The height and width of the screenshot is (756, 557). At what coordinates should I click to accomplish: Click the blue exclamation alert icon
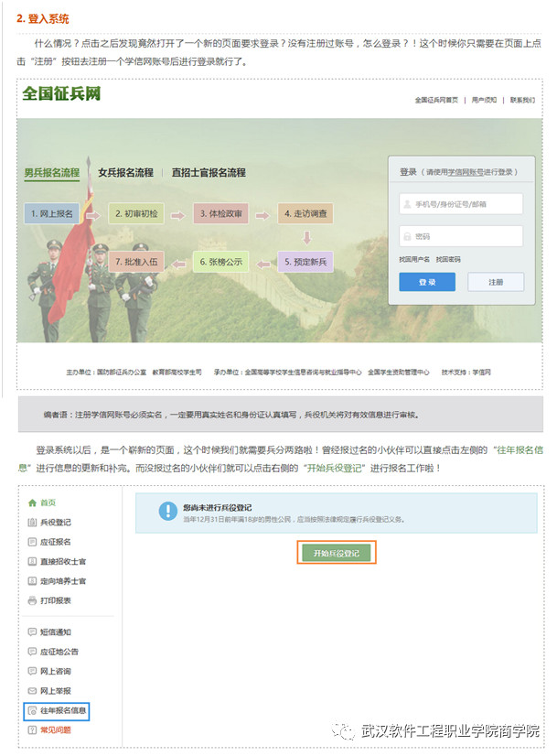pos(166,512)
